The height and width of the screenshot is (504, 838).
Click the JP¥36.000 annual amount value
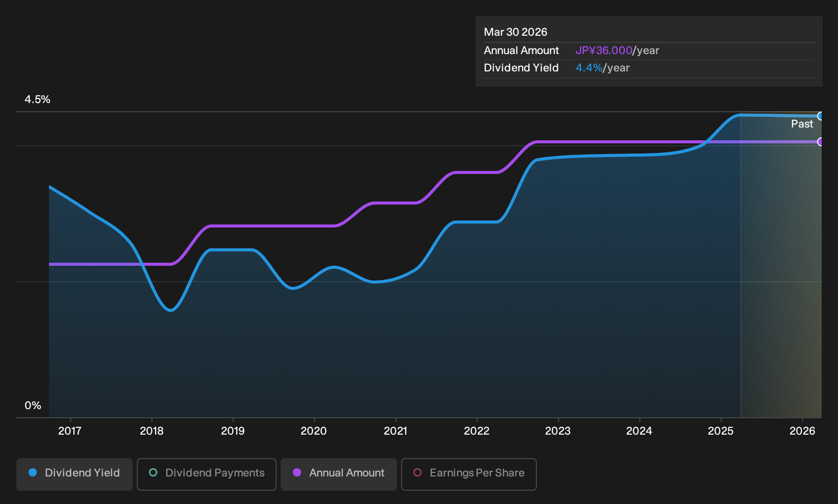604,51
